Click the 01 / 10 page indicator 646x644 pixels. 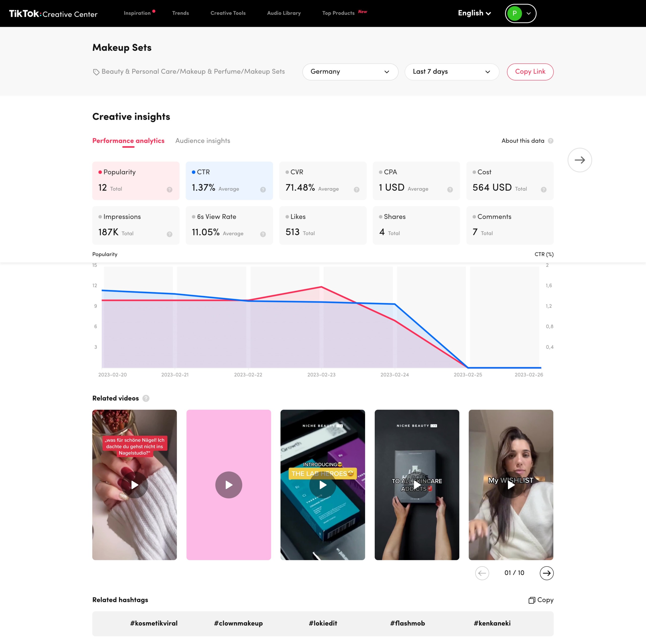tap(514, 573)
